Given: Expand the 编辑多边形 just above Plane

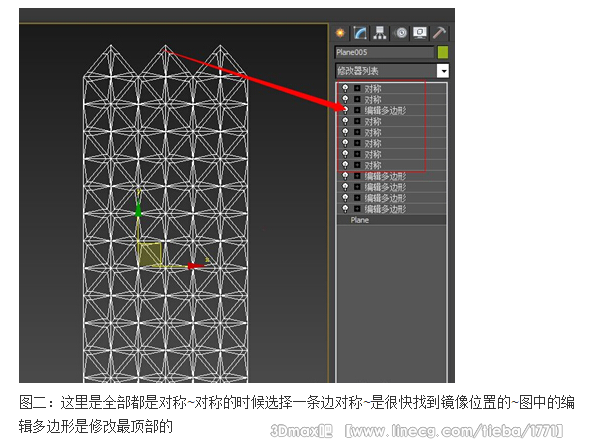Looking at the screenshot, I should tap(357, 209).
